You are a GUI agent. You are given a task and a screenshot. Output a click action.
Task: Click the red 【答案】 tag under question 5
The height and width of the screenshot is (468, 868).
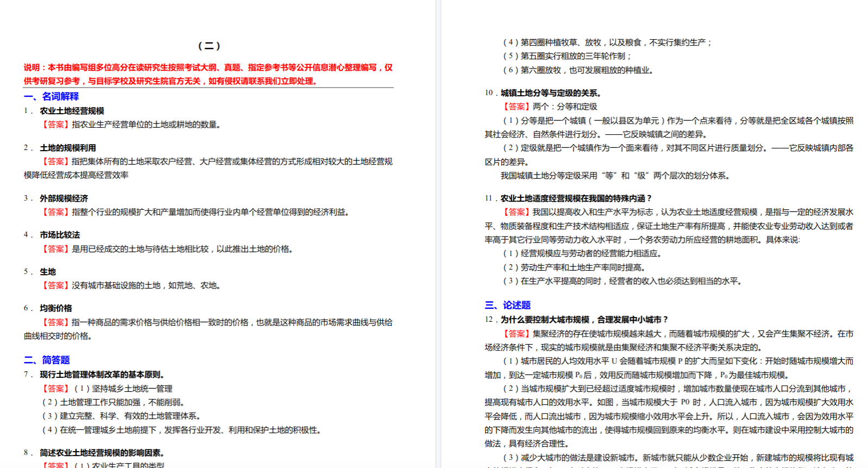pyautogui.click(x=55, y=285)
